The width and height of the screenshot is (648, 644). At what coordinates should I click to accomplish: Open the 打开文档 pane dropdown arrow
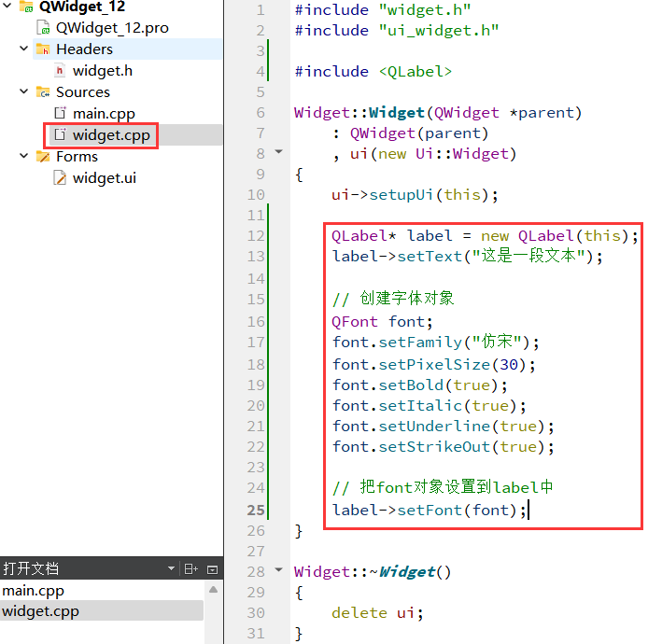[171, 568]
